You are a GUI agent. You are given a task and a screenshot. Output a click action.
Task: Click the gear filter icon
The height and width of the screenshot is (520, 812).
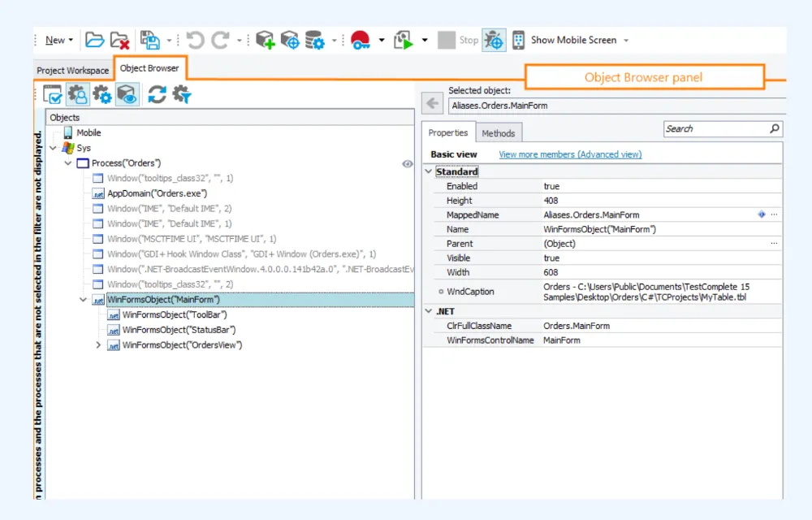[182, 95]
